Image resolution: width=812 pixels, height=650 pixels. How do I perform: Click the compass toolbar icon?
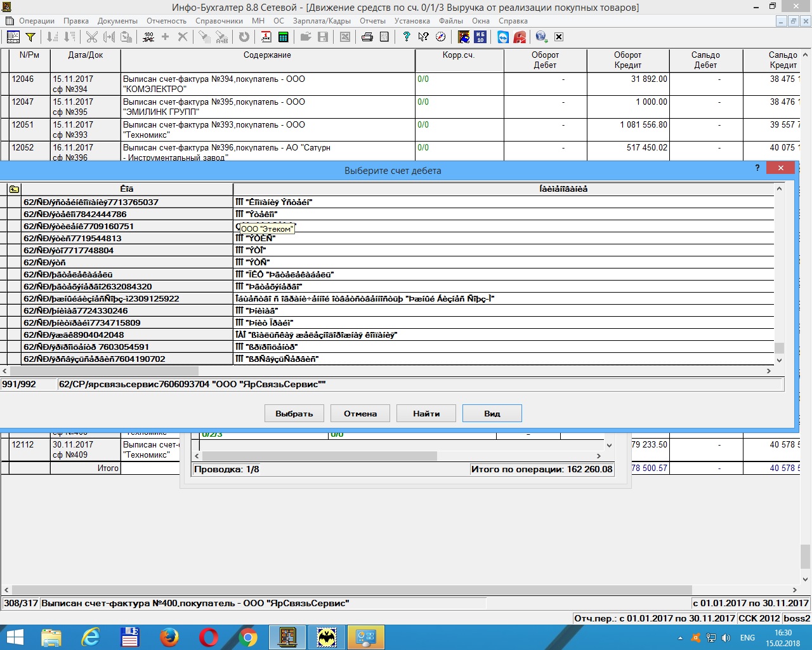[x=441, y=37]
